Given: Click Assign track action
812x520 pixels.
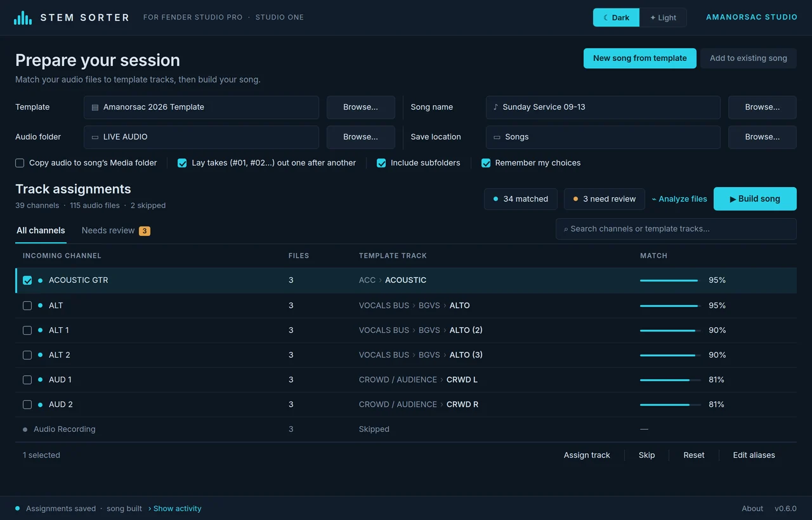Looking at the screenshot, I should (x=587, y=455).
